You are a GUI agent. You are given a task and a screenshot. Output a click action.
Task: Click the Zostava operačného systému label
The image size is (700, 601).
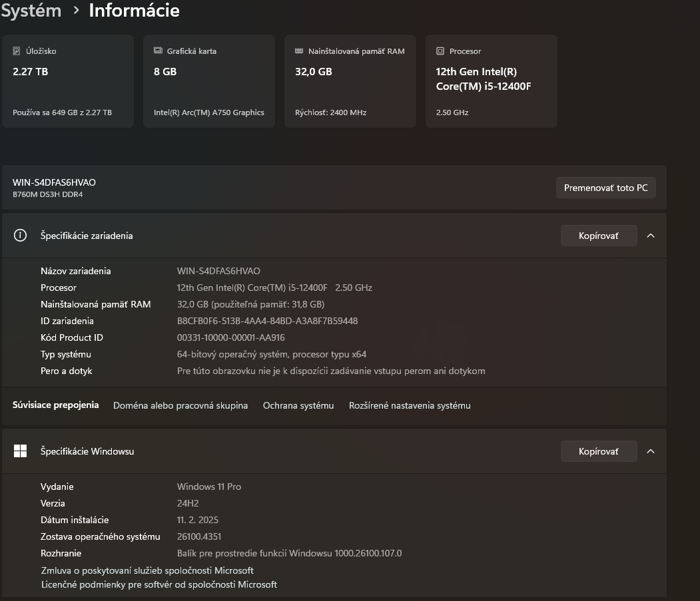click(101, 536)
